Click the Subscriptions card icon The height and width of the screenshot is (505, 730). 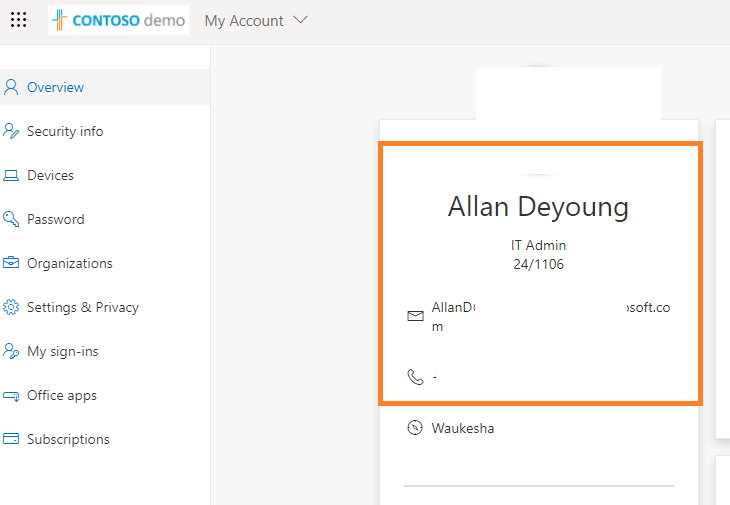pos(11,439)
